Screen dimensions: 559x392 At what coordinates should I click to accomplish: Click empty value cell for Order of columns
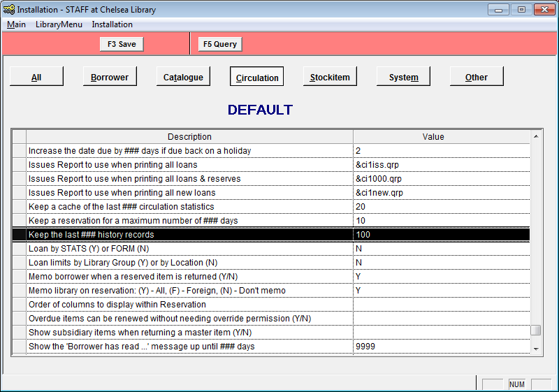click(442, 305)
